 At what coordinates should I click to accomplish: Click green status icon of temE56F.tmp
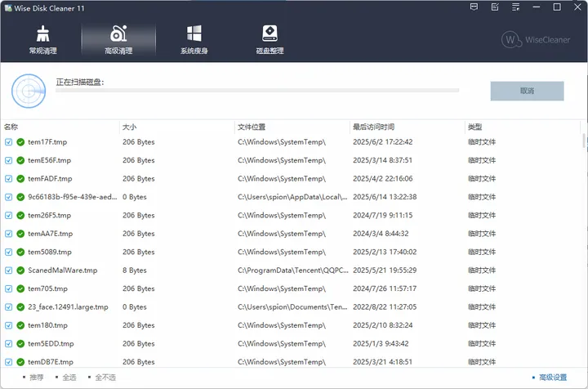(20, 160)
